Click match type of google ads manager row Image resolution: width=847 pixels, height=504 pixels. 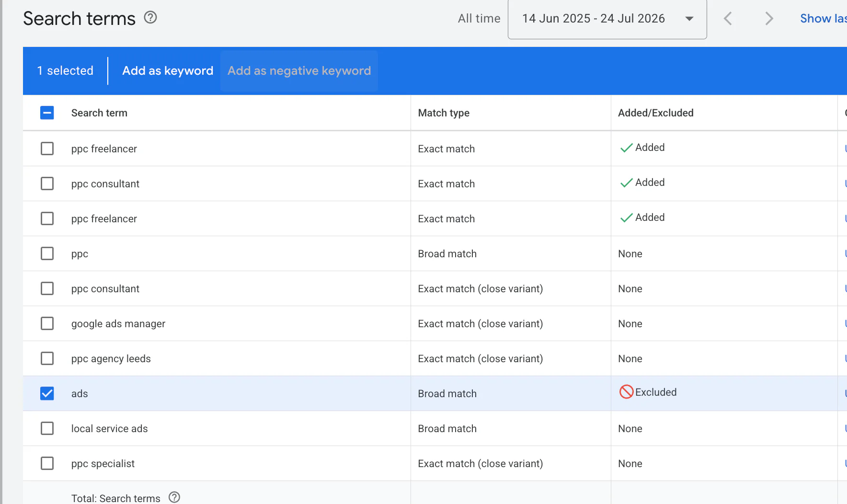[481, 324]
